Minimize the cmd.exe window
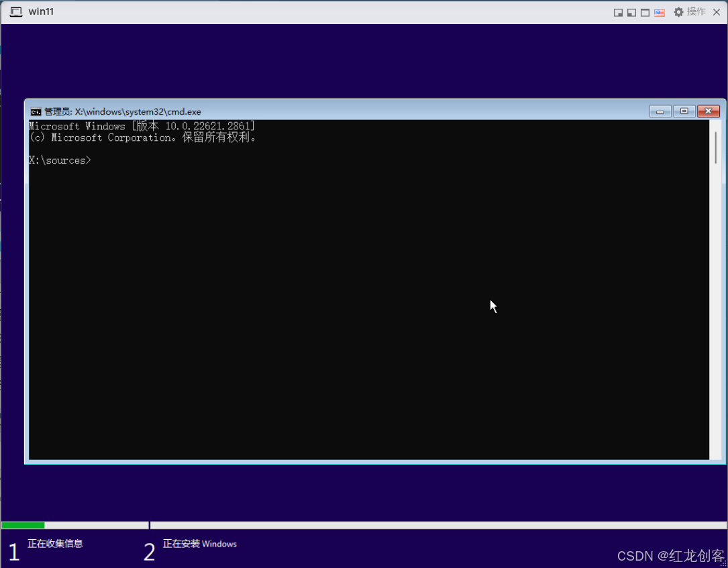This screenshot has height=568, width=728. [660, 111]
